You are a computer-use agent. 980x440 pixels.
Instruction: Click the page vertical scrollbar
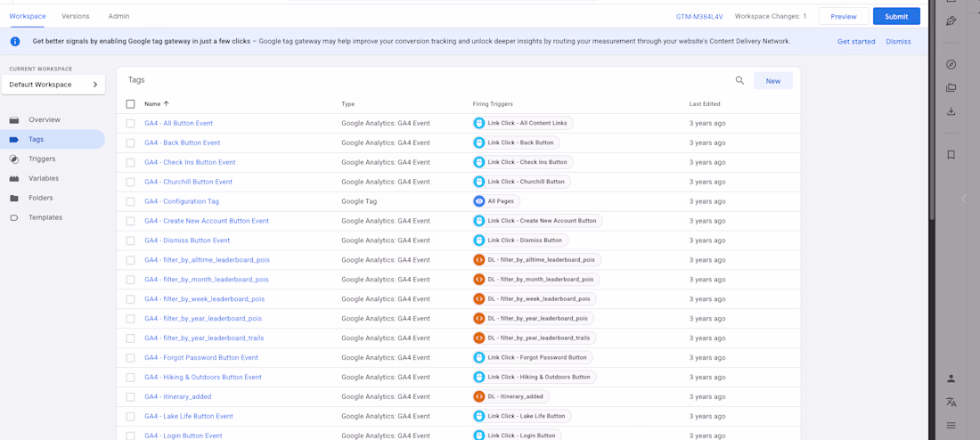(932, 110)
